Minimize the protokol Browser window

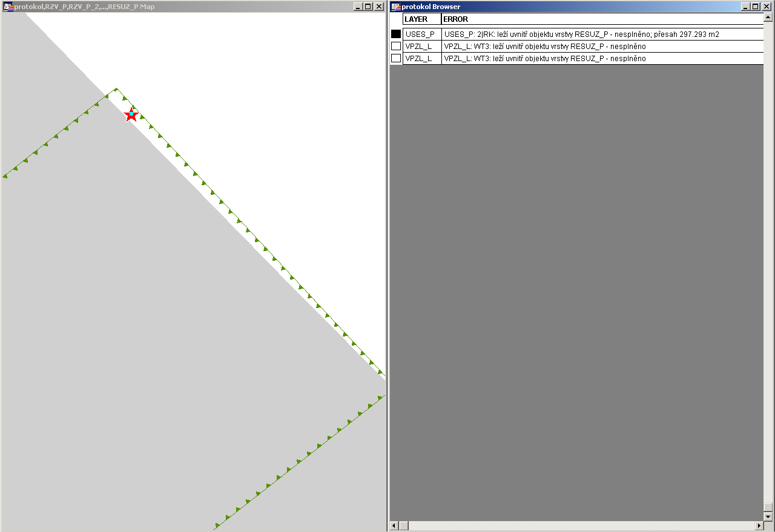pos(745,7)
